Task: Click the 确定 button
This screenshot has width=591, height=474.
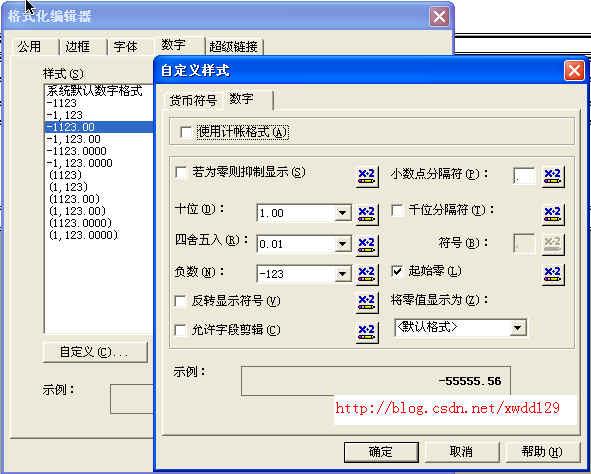Action: (381, 451)
